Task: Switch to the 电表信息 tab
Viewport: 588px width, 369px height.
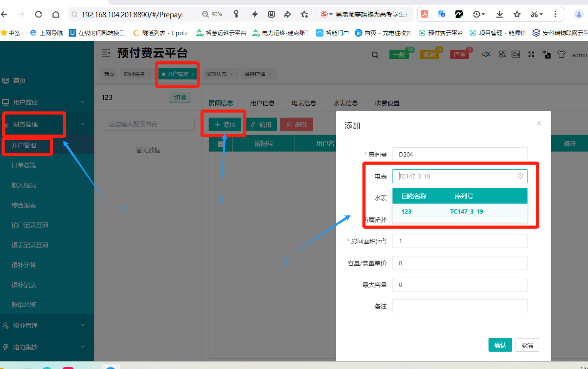Action: [304, 103]
